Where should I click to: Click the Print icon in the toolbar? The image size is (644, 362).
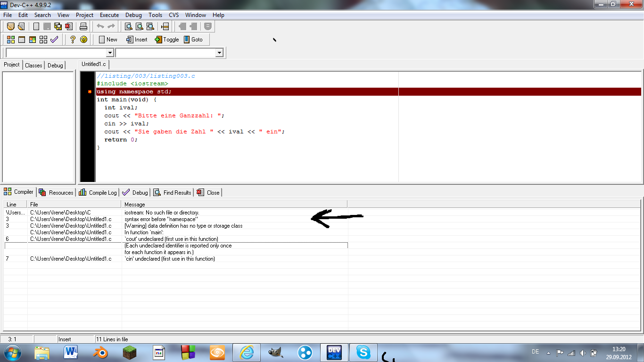pyautogui.click(x=83, y=26)
